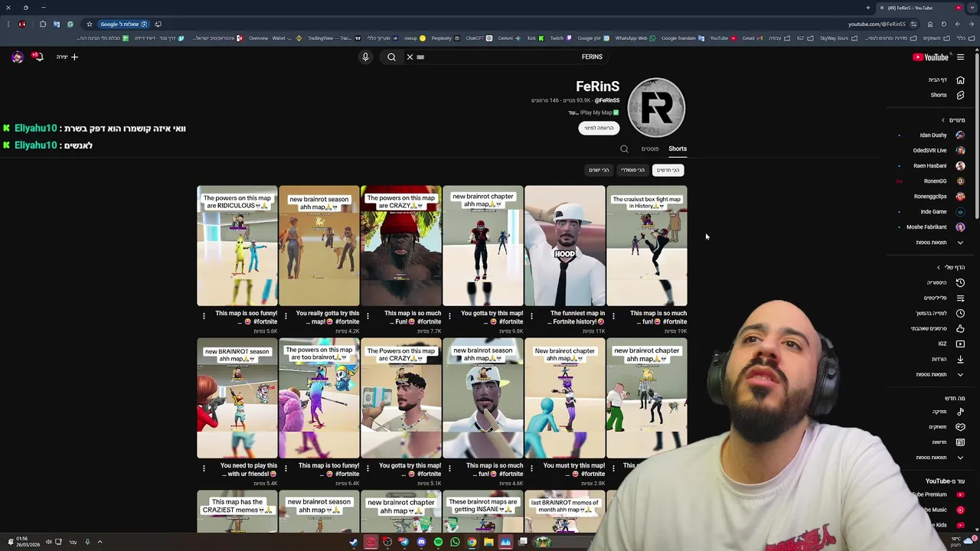Screen dimensions: 980x551
Task: Click the search magnifier button
Action: coord(391,57)
